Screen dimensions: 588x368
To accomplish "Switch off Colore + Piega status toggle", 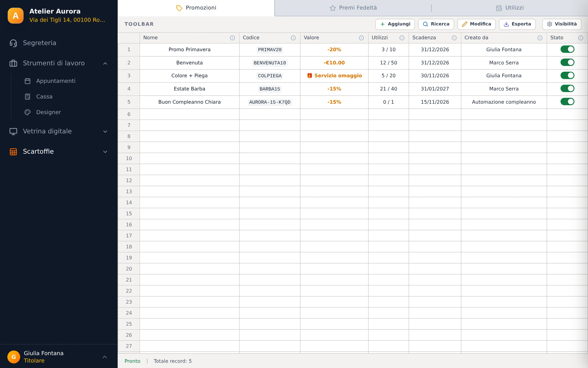I will point(567,75).
